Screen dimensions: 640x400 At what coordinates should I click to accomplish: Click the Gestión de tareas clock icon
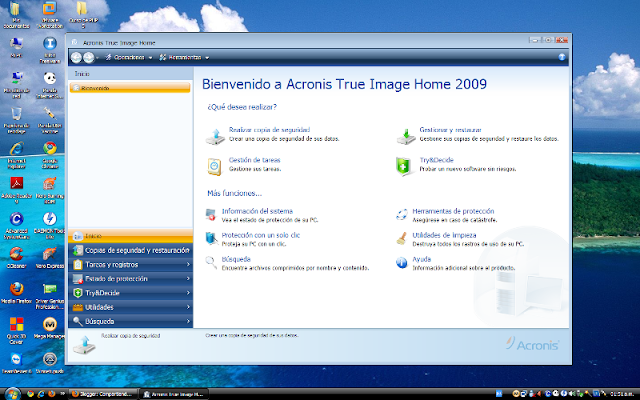coord(214,167)
